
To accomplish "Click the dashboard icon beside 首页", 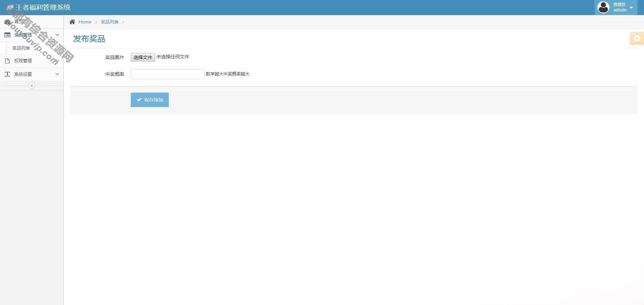I will (x=7, y=22).
